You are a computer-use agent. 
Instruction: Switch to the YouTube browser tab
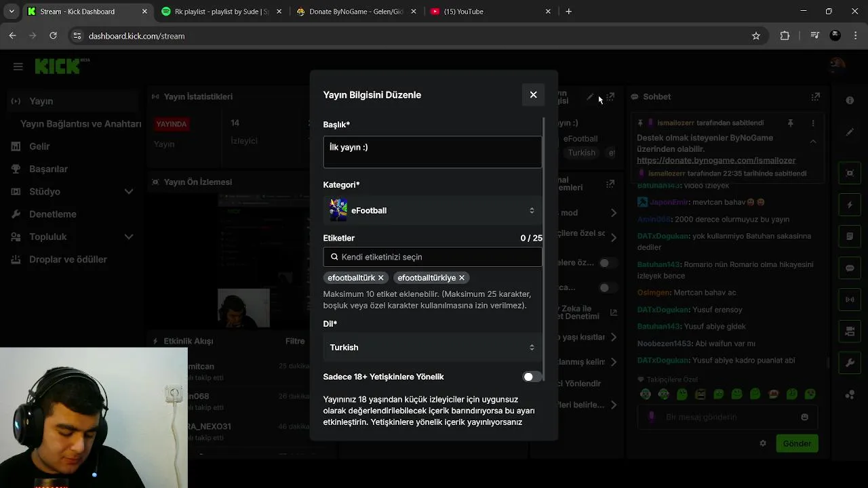[x=491, y=12]
